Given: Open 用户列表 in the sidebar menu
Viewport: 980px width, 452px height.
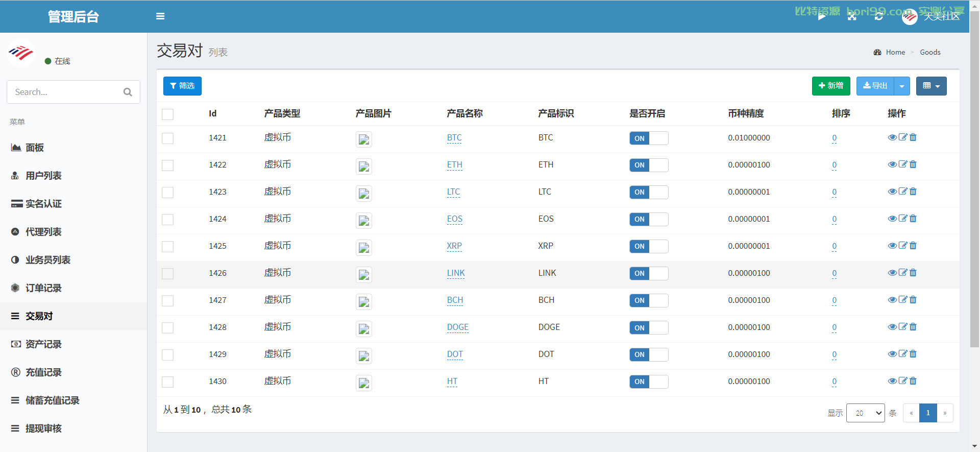Looking at the screenshot, I should pyautogui.click(x=43, y=176).
